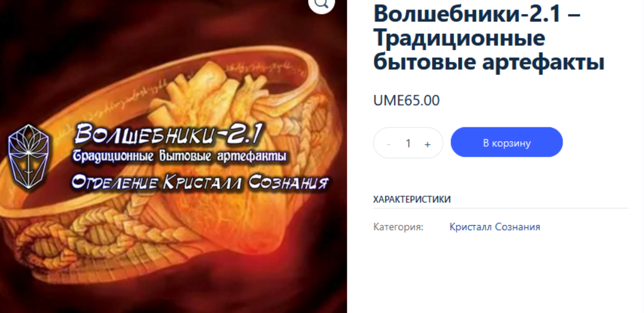Click Традиционные бытовые артефакты subtitle on the image

click(180, 156)
